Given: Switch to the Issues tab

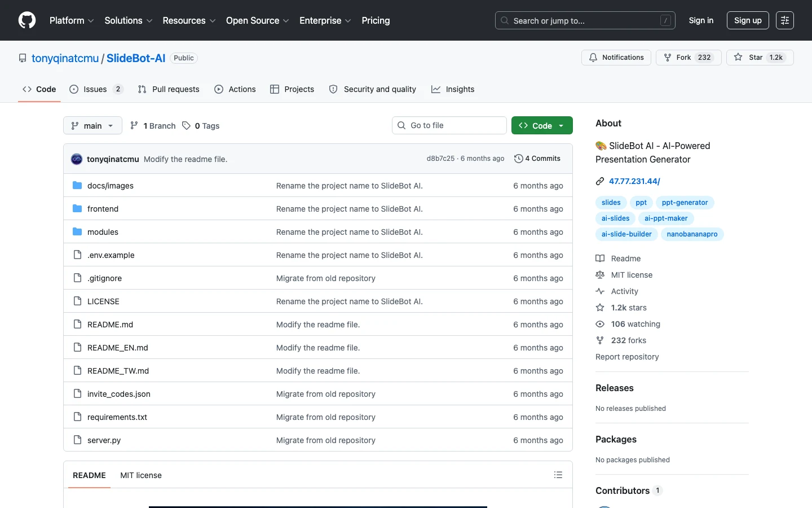Looking at the screenshot, I should pos(96,89).
